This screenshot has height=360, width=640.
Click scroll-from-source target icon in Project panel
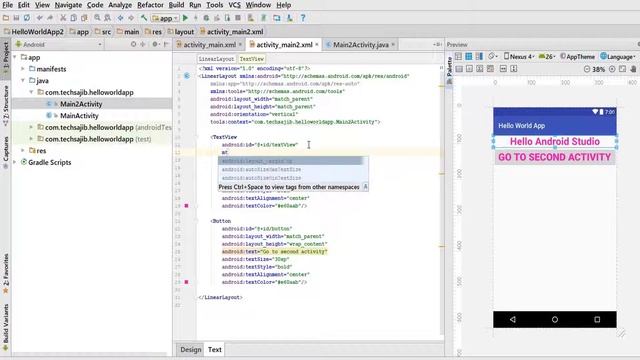click(133, 44)
